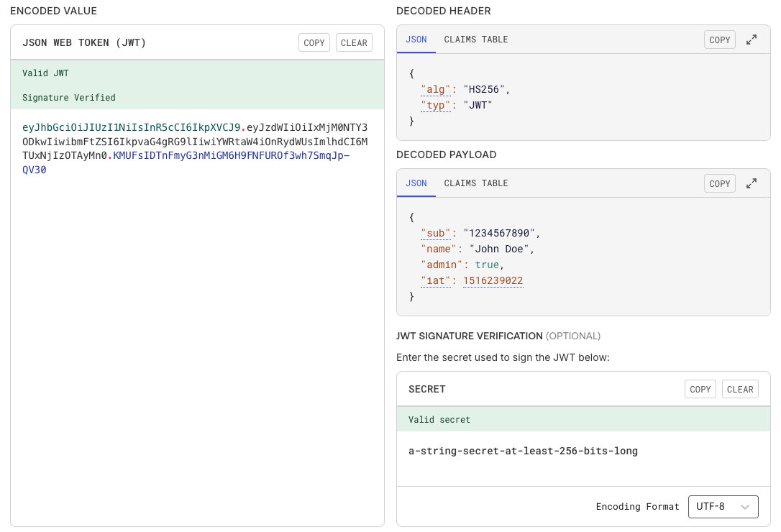Expand the Decoded Header panel to fullscreen

tap(751, 40)
